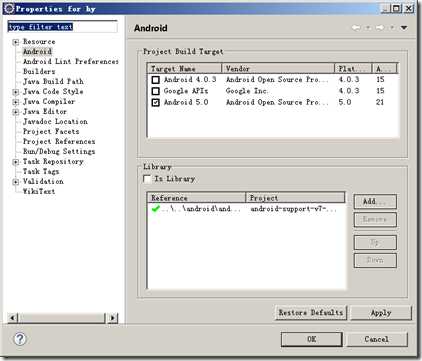Open Javadoc Location page
This screenshot has width=422, height=361.
point(55,122)
